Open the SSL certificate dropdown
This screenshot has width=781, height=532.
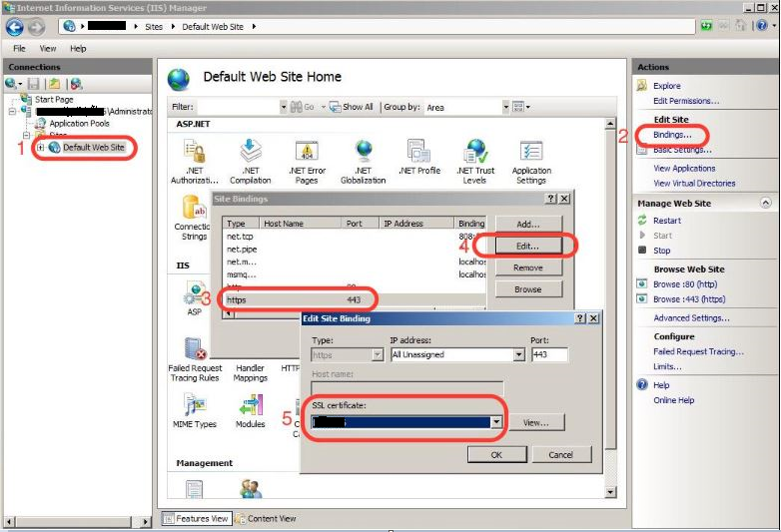(496, 422)
